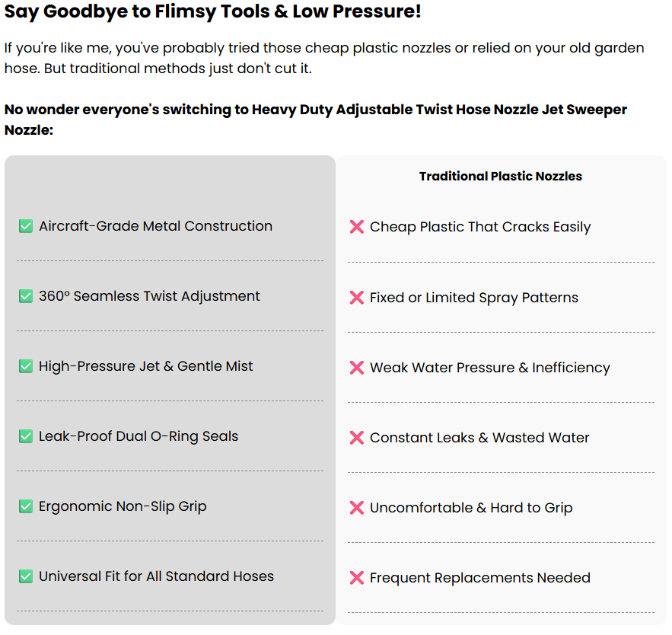The width and height of the screenshot is (672, 635).
Task: Click the Traditional Plastic Nozzles column header
Action: tap(501, 176)
